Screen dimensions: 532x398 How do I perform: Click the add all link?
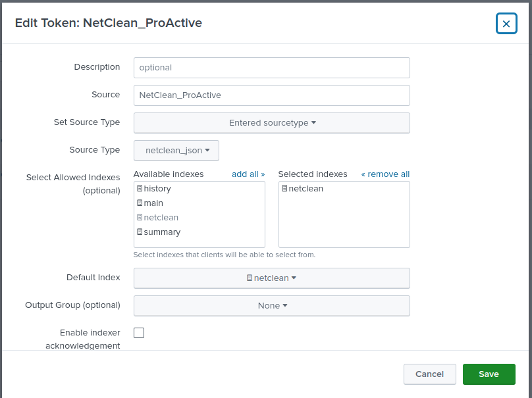[248, 174]
